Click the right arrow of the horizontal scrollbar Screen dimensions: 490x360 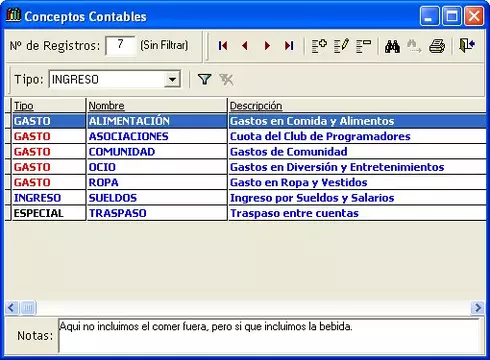(477, 307)
